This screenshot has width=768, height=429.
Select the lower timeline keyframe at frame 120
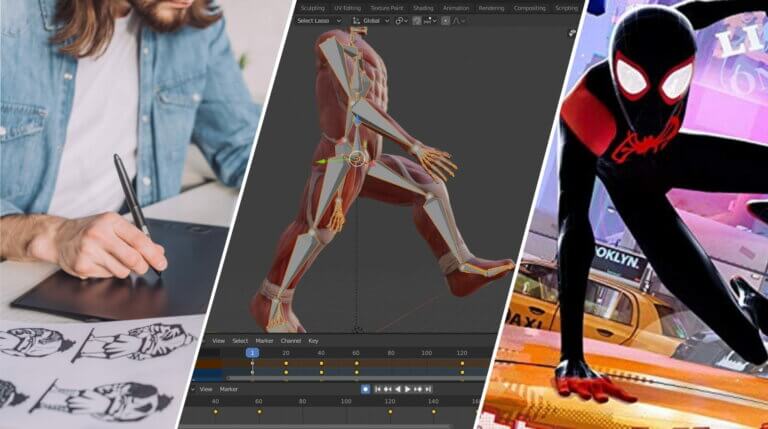pyautogui.click(x=390, y=412)
